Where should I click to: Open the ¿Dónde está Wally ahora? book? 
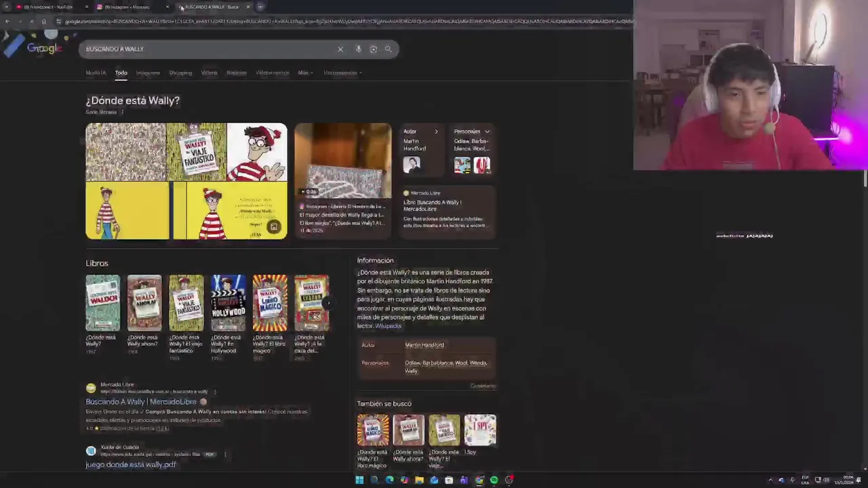[x=144, y=303]
